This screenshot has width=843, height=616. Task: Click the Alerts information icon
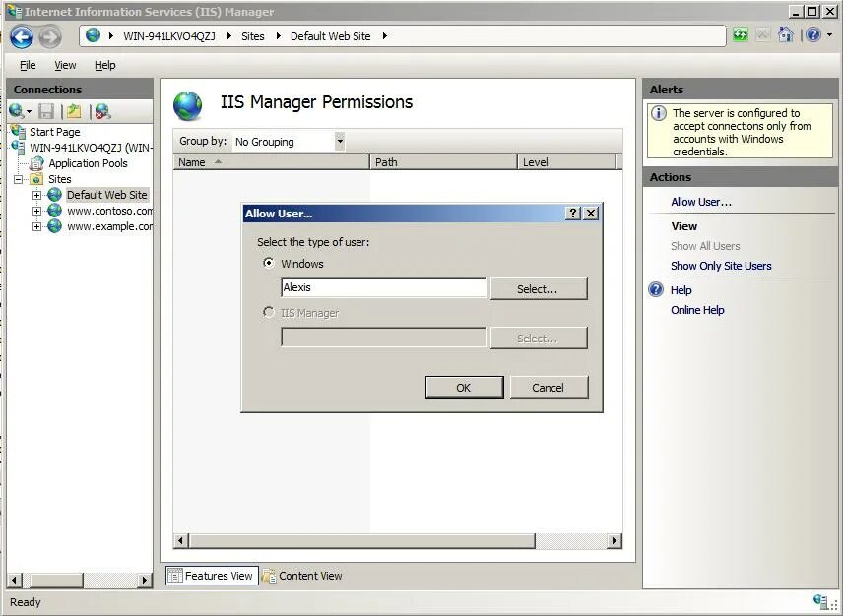coord(659,113)
